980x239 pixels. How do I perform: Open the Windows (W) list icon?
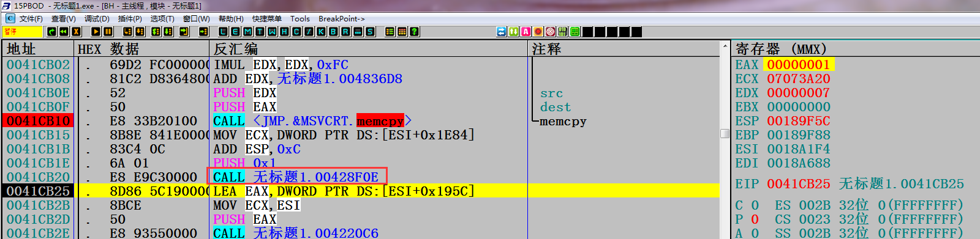(x=272, y=31)
